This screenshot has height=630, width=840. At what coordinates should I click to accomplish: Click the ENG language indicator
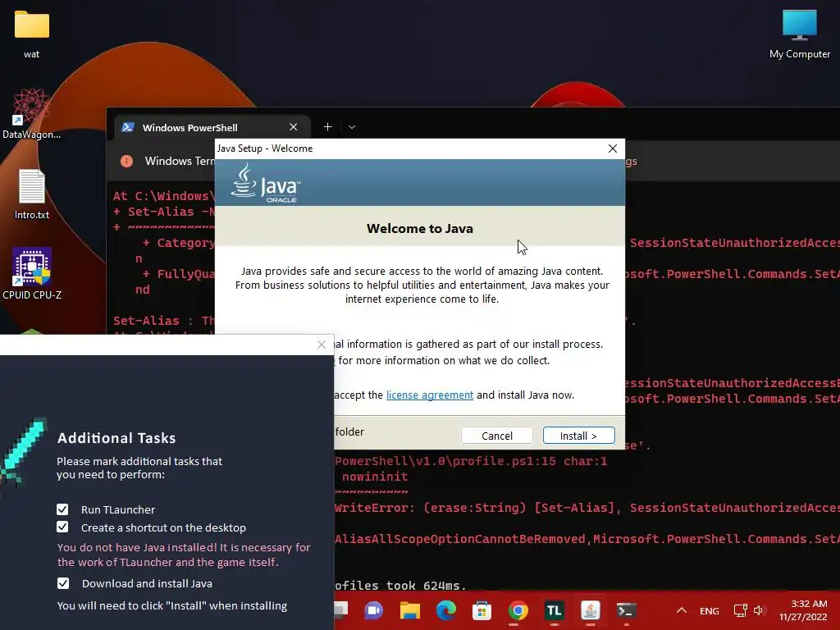pos(710,610)
